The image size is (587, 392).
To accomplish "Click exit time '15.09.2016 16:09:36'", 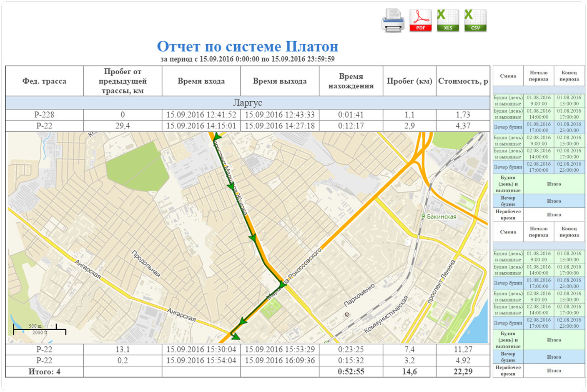I will [280, 360].
